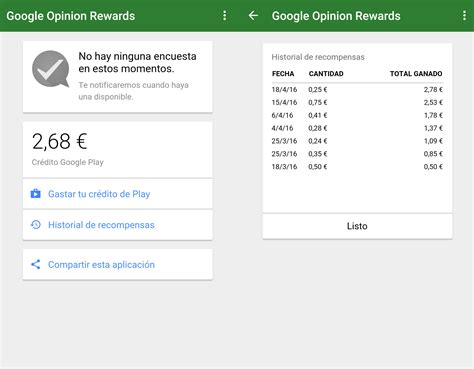The image size is (474, 369).
Task: Click the 2,78 € total
Action: tap(433, 90)
